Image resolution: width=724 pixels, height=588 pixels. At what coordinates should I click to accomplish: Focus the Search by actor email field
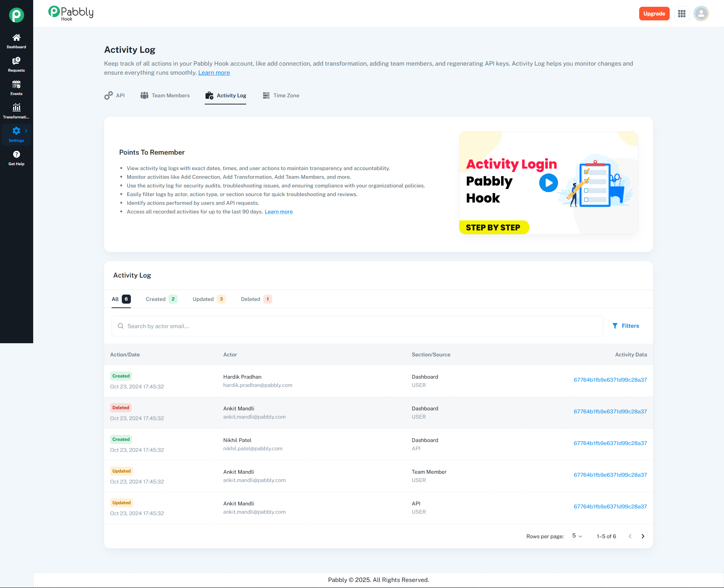coord(357,326)
